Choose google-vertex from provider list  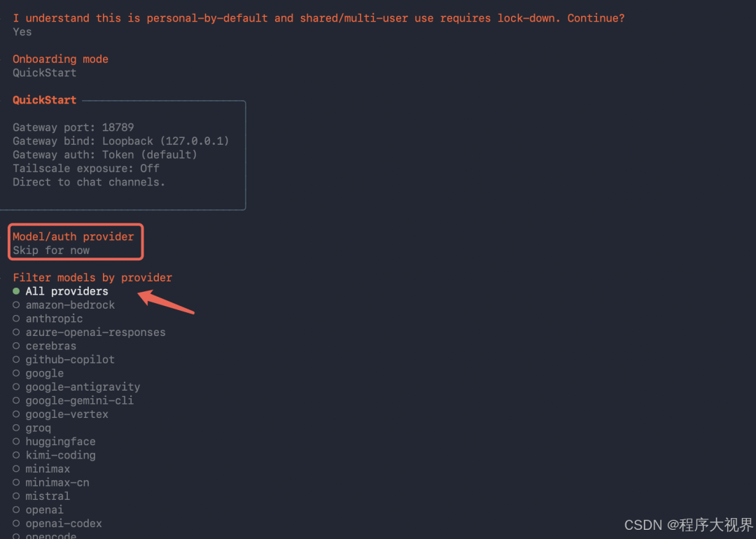(x=66, y=414)
